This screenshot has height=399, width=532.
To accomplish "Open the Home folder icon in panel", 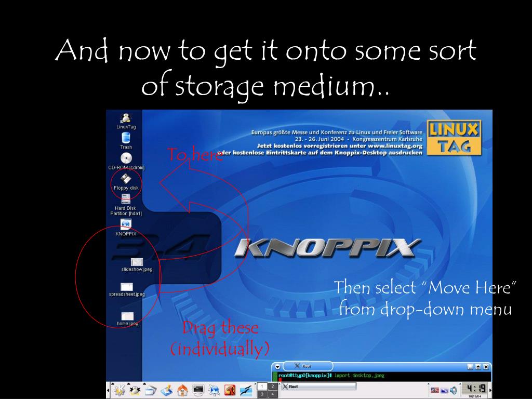I will (x=182, y=391).
